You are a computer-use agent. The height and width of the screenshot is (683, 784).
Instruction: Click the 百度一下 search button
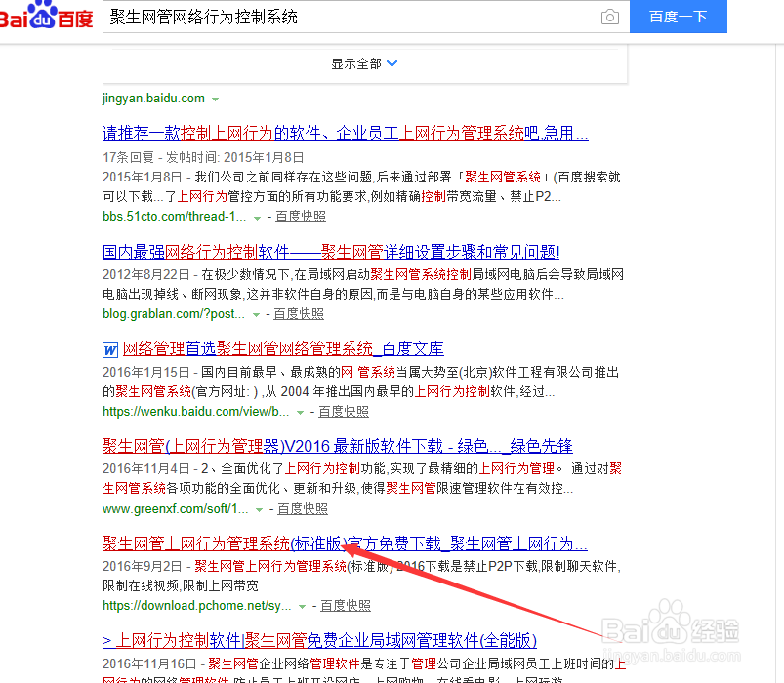tap(678, 17)
